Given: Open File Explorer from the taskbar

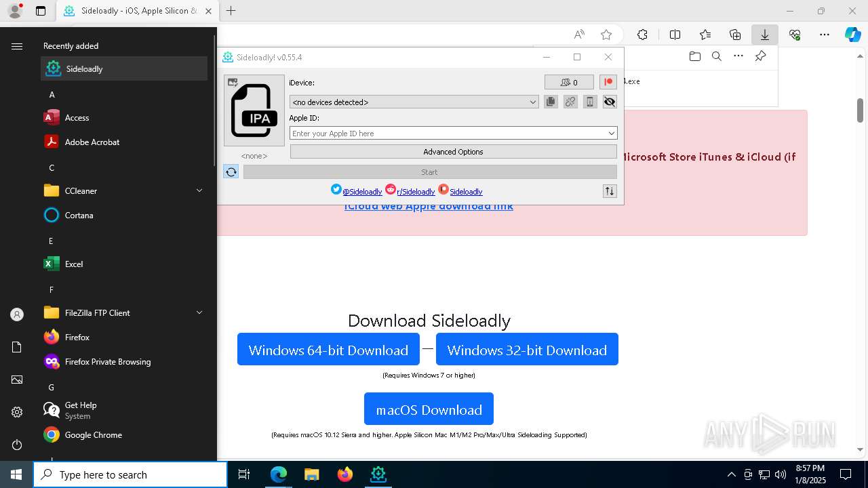Looking at the screenshot, I should coord(311,474).
